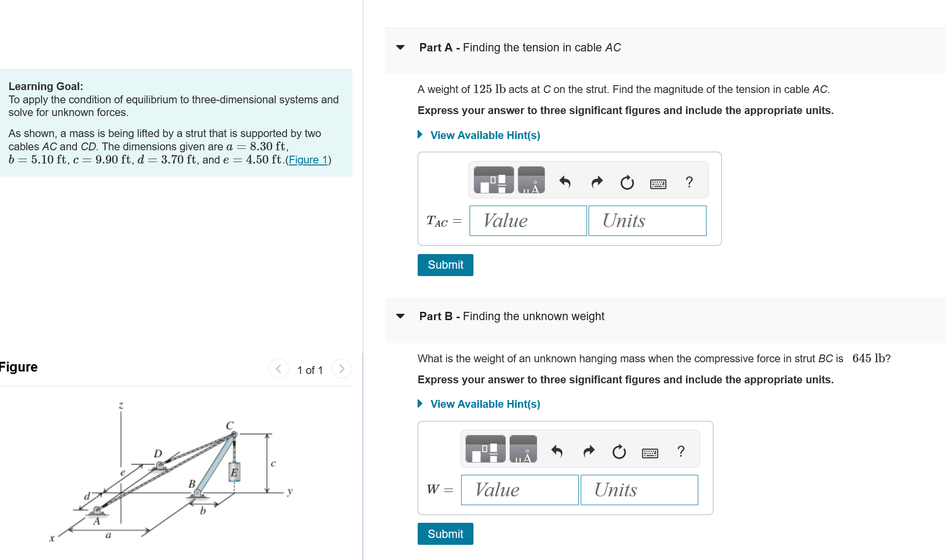Open the templates palette in Part A toolbar
Screen dimensions: 945x560
[x=492, y=180]
